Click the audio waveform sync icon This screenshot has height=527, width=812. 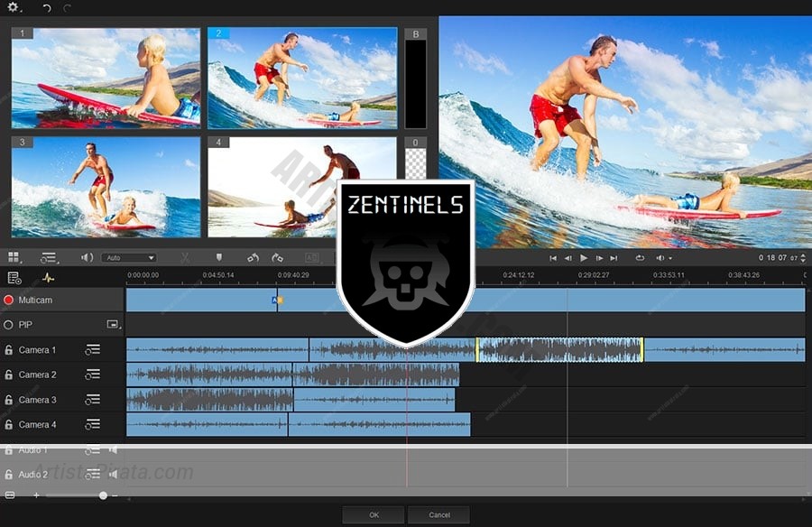(48, 275)
